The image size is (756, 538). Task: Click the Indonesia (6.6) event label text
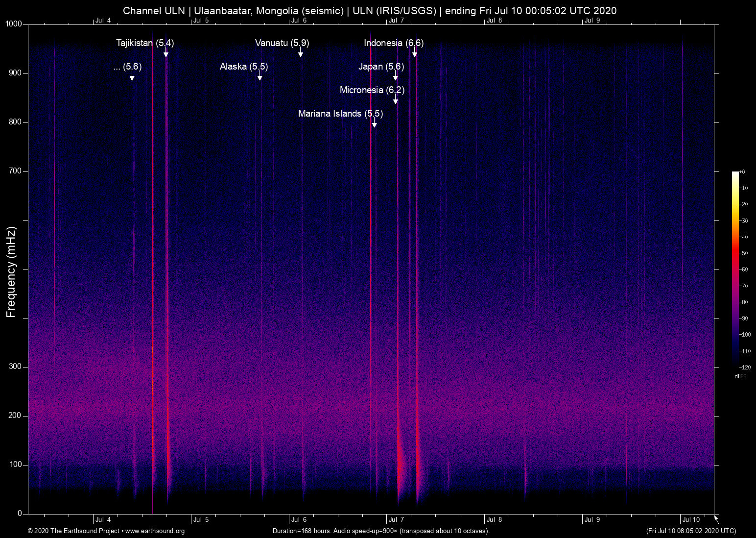point(394,43)
